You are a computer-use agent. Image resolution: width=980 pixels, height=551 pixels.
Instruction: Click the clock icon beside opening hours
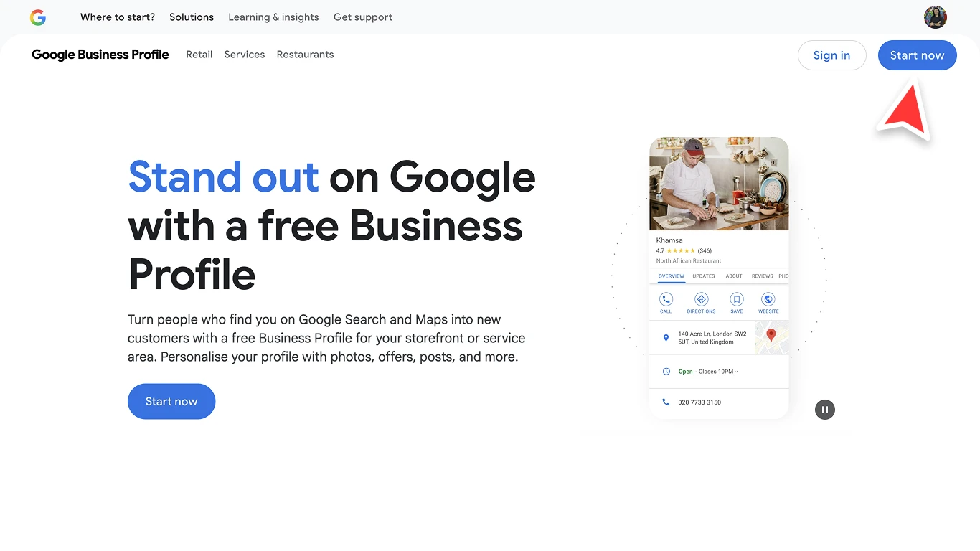click(665, 371)
